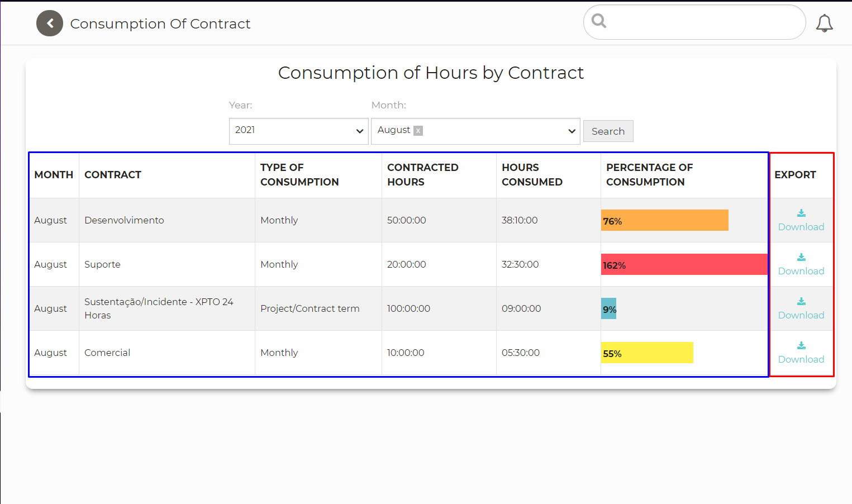Click download icon in Suporte row
Viewport: 852px width, 504px height.
point(801,257)
